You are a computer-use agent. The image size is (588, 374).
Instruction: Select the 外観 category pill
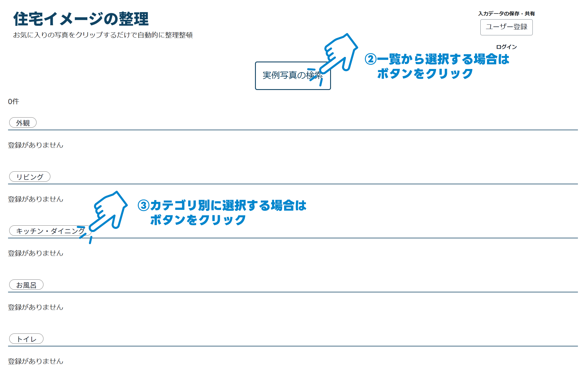(x=23, y=122)
